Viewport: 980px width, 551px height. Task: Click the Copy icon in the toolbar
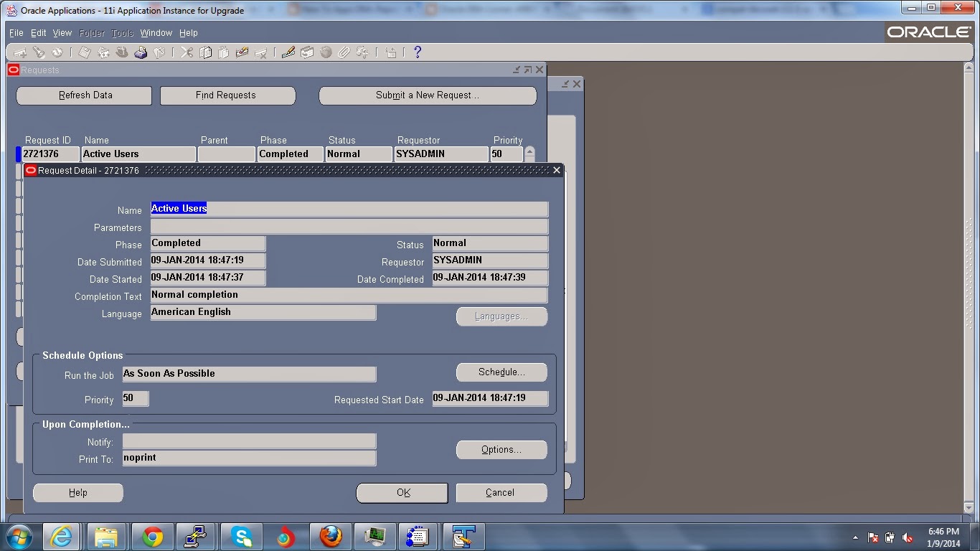coord(204,52)
